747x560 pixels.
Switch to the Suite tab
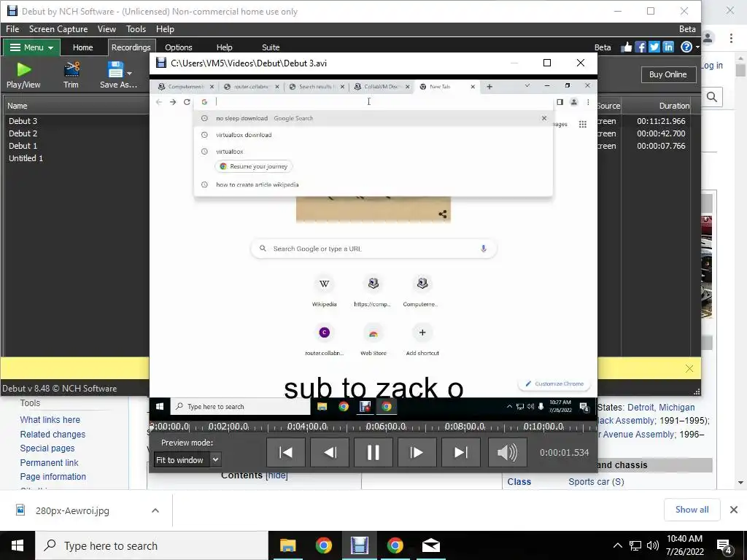point(271,47)
